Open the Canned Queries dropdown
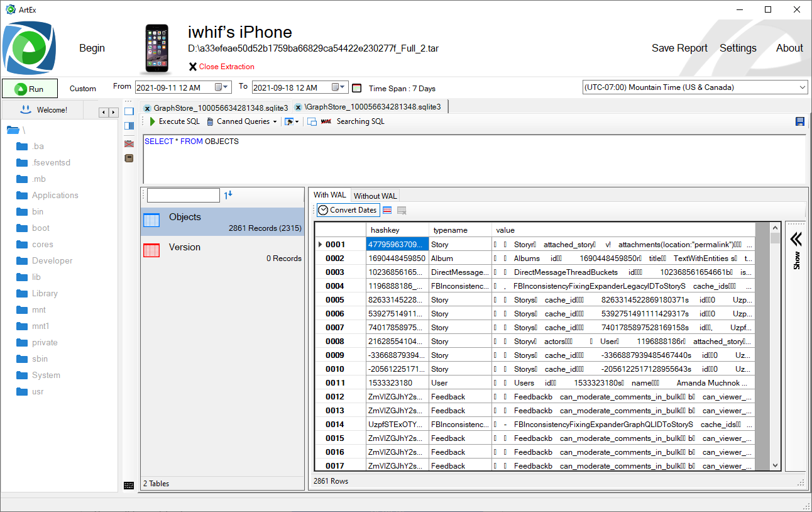 [242, 121]
